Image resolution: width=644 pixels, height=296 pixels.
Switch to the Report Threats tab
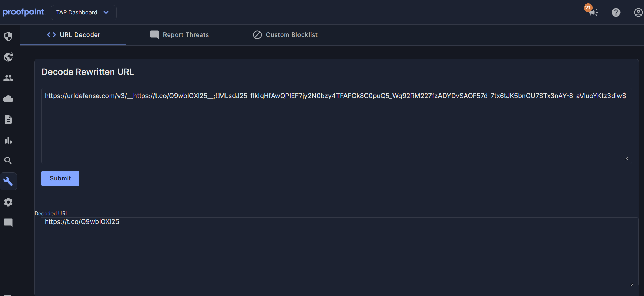click(179, 35)
